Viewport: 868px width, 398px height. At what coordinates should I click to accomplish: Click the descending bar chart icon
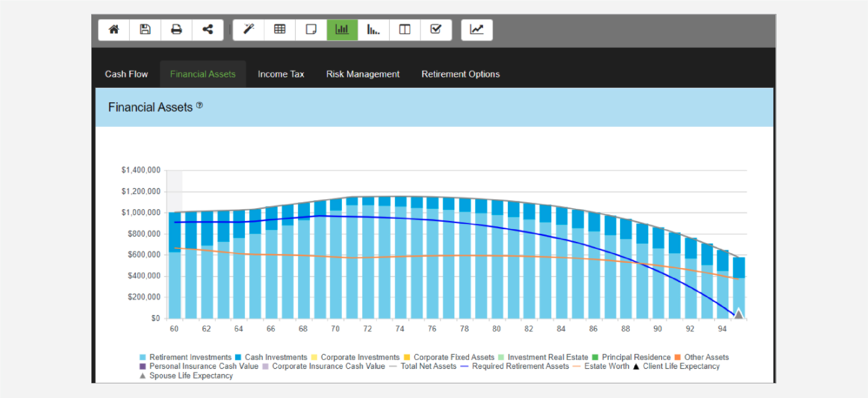373,30
